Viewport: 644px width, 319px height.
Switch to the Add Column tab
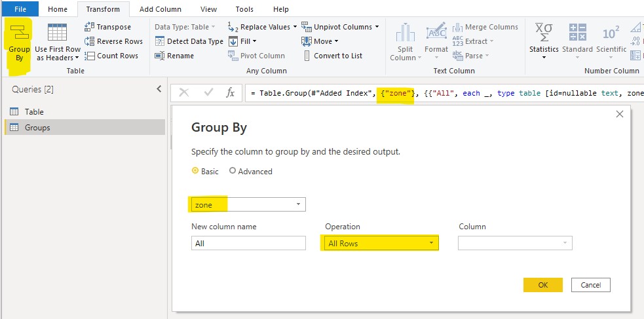pyautogui.click(x=160, y=9)
